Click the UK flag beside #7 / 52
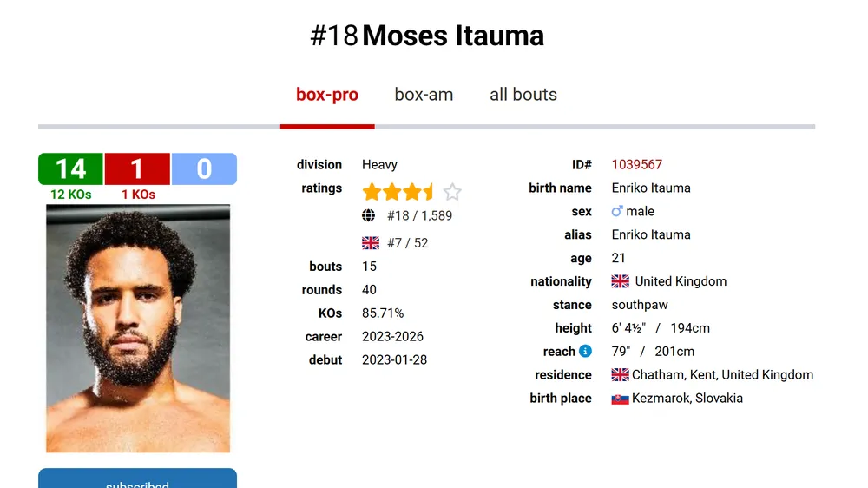The height and width of the screenshot is (488, 868). tap(371, 242)
